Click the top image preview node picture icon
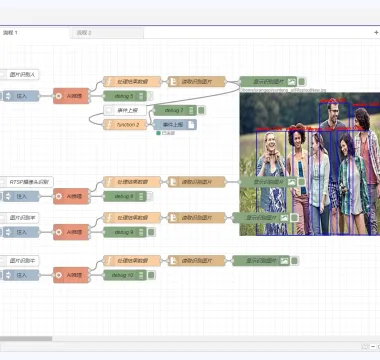 (292, 81)
